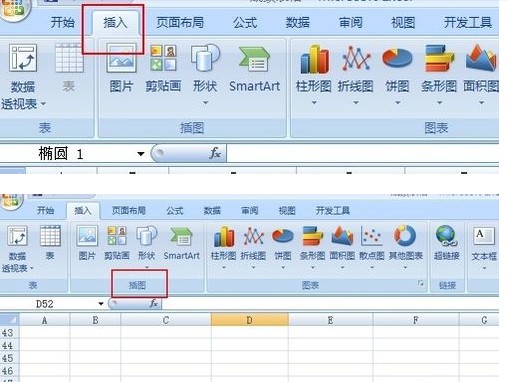Click the 饼图 chart icon in upper ribbon
Screen dimensions: 508x382
(397, 58)
